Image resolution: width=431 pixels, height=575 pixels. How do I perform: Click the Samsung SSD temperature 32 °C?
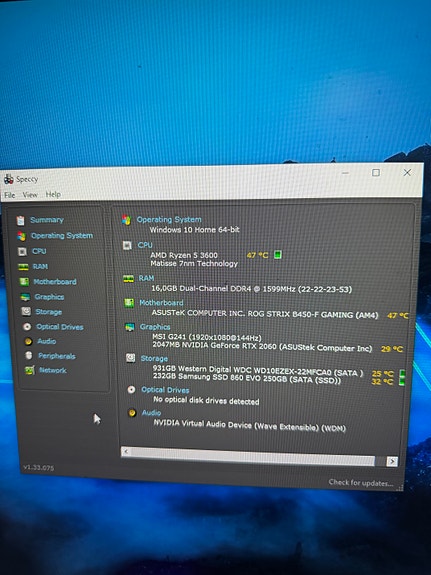(383, 382)
